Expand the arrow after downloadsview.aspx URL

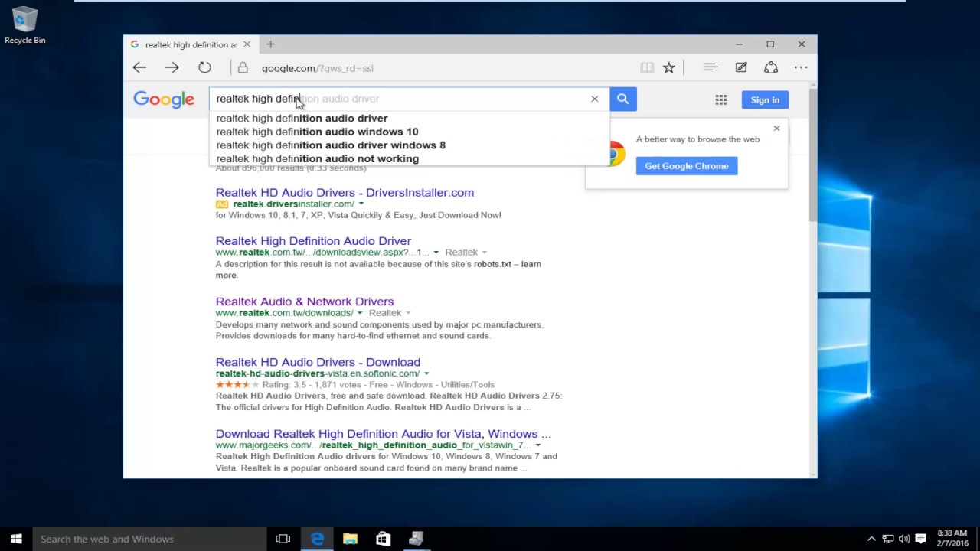(436, 253)
